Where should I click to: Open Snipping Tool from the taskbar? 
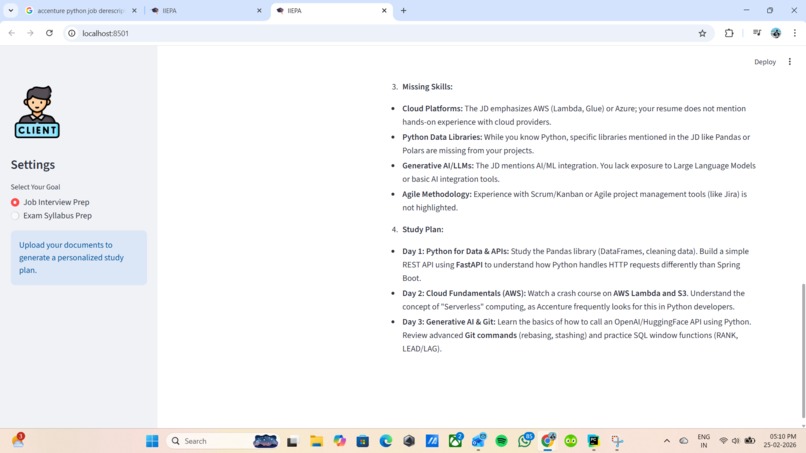click(617, 441)
